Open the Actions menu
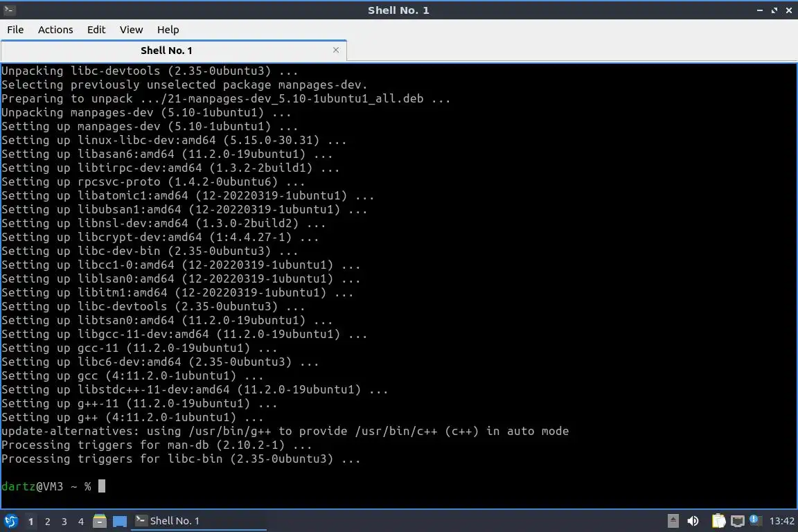 click(x=55, y=30)
